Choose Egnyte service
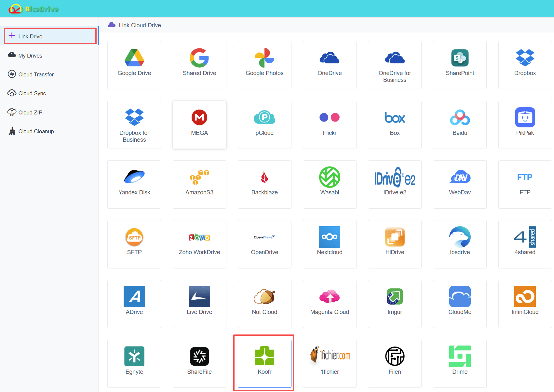 [134, 364]
